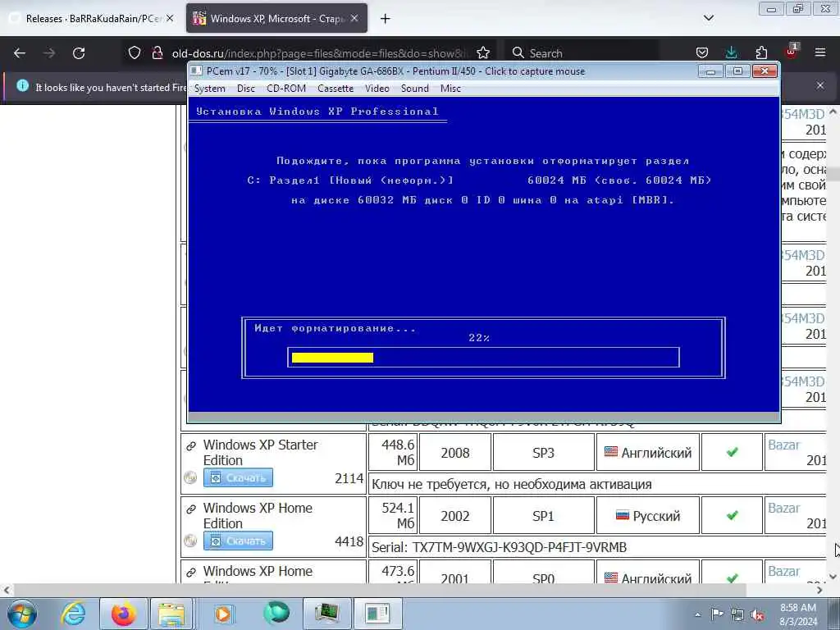This screenshot has height=630, width=840.
Task: Show hidden system tray icons
Action: tap(697, 615)
